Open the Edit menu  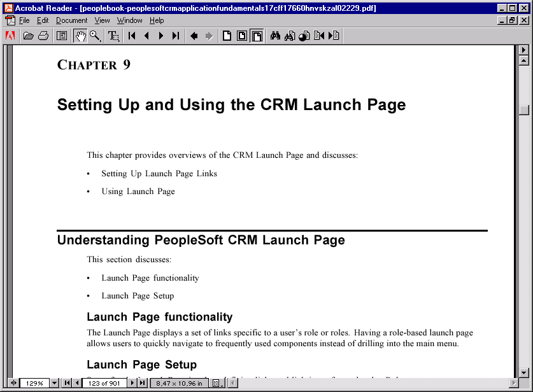pos(43,21)
